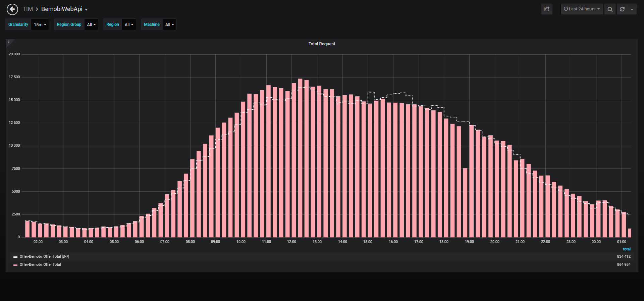Zoom out the time range with magnifier icon
The width and height of the screenshot is (644, 301).
(610, 9)
